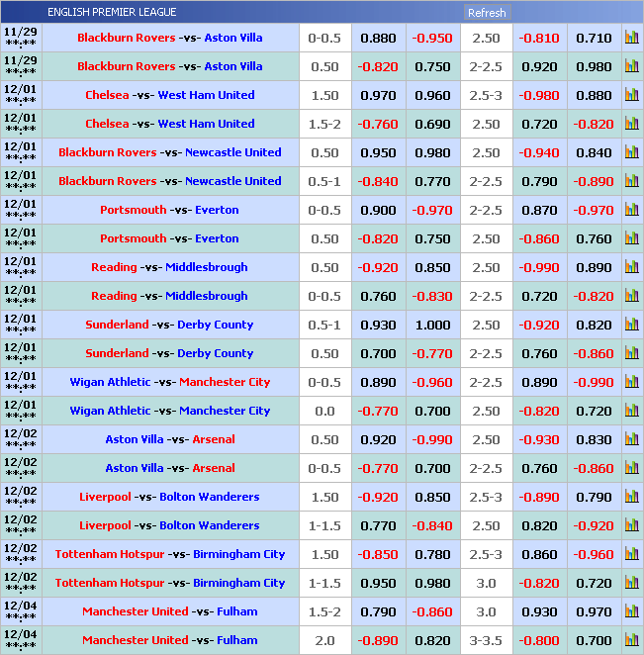Screen dimensions: 644x655
Task: View stats chart for Portsmouth vs Everton 0-0.5 row
Action: [x=631, y=211]
